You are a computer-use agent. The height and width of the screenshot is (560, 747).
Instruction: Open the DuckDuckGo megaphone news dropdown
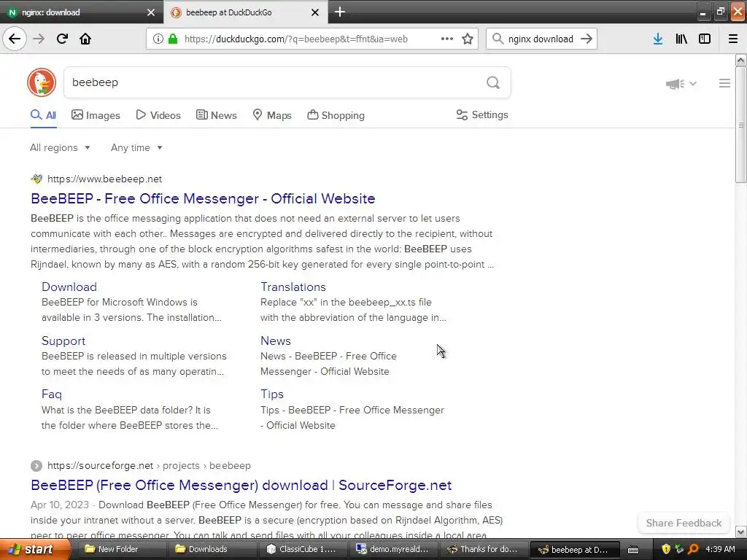click(x=681, y=84)
